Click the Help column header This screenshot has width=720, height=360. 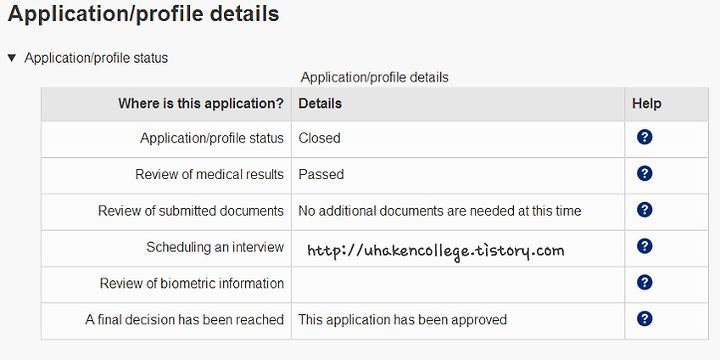click(x=647, y=104)
